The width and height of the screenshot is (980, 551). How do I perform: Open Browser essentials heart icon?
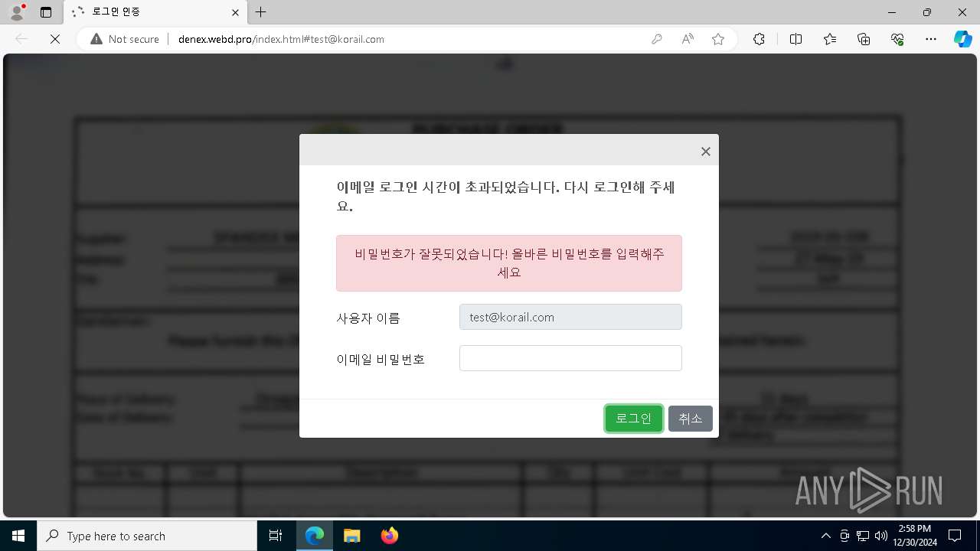coord(897,39)
